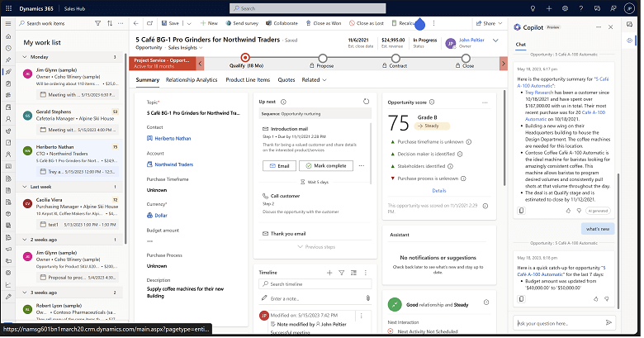Expand the header fields chevron
Viewport: 644px width, 338px height.
(x=495, y=40)
